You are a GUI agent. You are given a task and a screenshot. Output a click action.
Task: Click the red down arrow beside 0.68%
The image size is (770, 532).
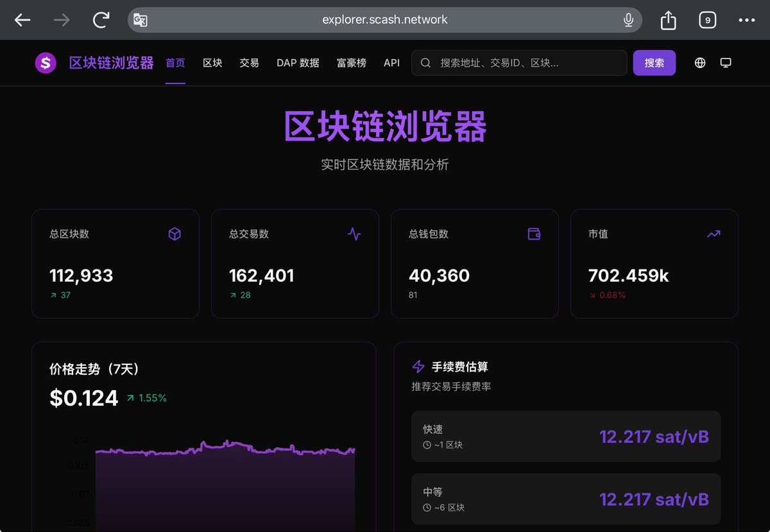(x=592, y=295)
